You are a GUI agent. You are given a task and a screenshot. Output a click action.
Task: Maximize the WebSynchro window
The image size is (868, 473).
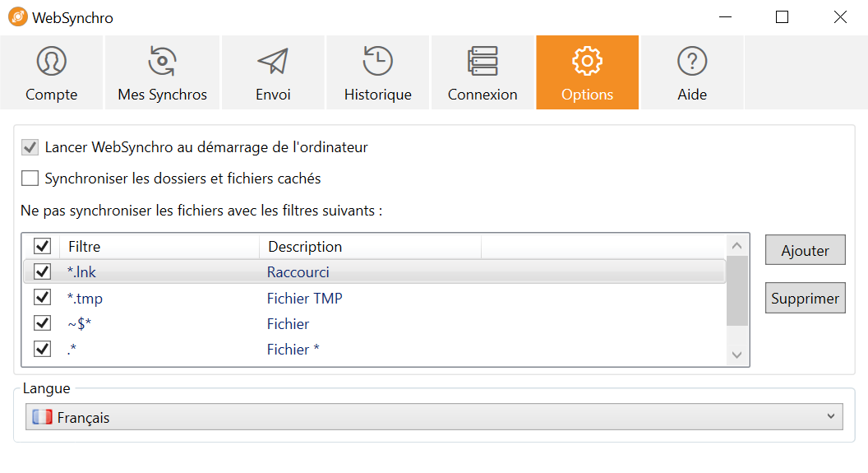click(782, 17)
